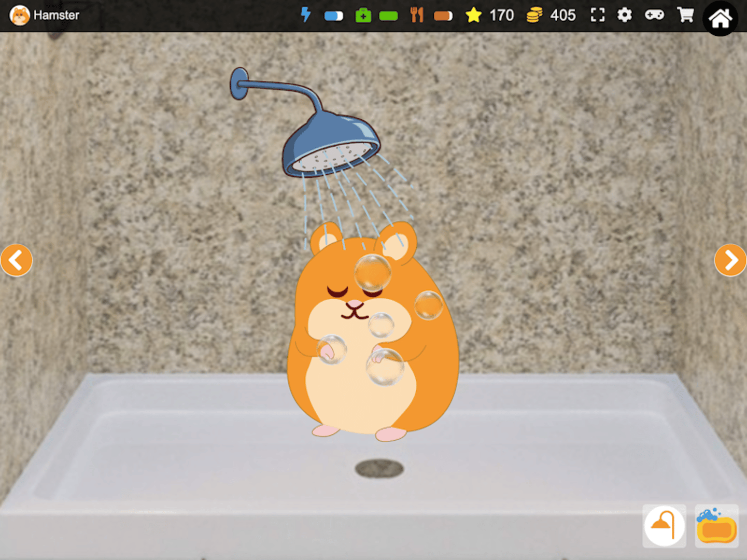The width and height of the screenshot is (747, 560).
Task: Click the gold coins stack icon
Action: (534, 15)
